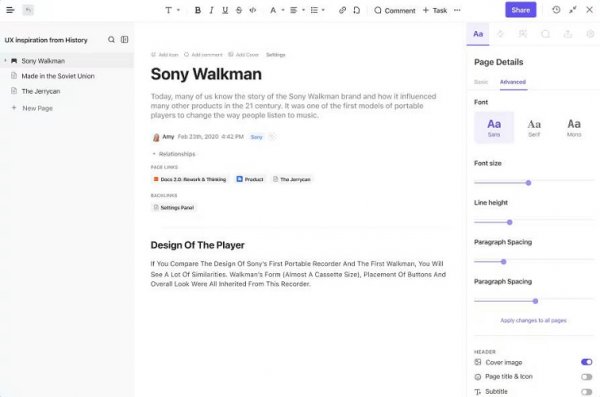The width and height of the screenshot is (600, 397).
Task: Open the comments icon tab in right panel
Action: [x=546, y=34]
